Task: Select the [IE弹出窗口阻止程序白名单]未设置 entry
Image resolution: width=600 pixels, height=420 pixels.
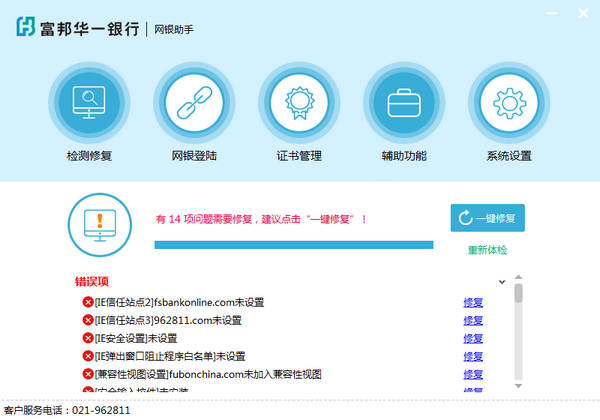Action: click(x=170, y=356)
